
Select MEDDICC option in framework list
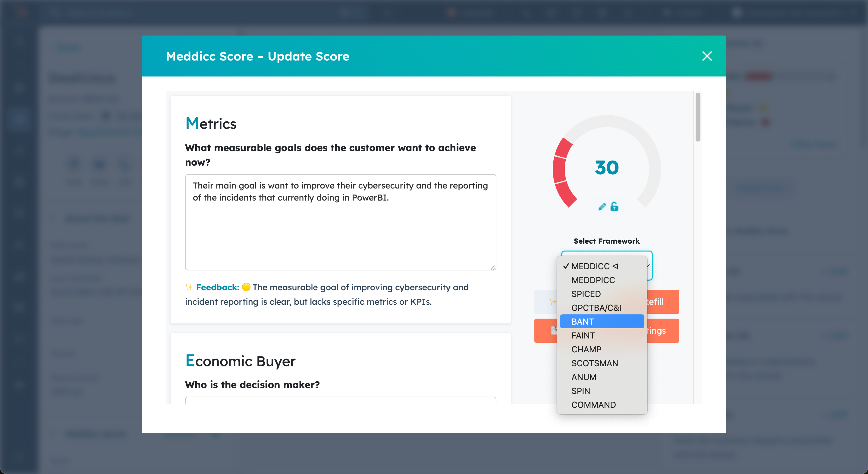(590, 266)
